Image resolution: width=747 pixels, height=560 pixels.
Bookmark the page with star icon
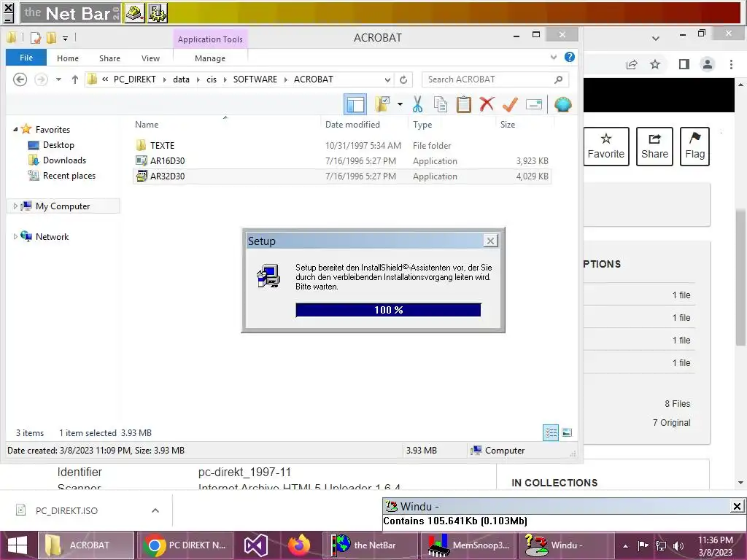tap(655, 64)
